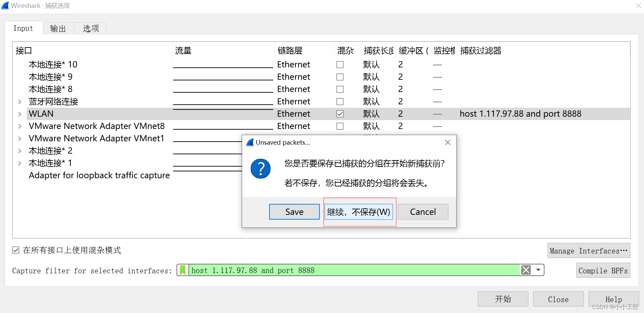Click WLAN capture filter cell host 1.117.97.88
The width and height of the screenshot is (644, 313).
tap(521, 114)
